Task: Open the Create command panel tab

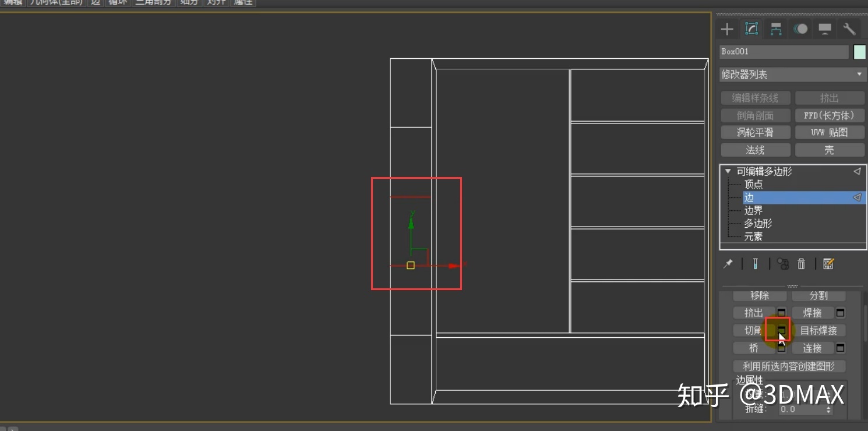Action: (x=727, y=29)
